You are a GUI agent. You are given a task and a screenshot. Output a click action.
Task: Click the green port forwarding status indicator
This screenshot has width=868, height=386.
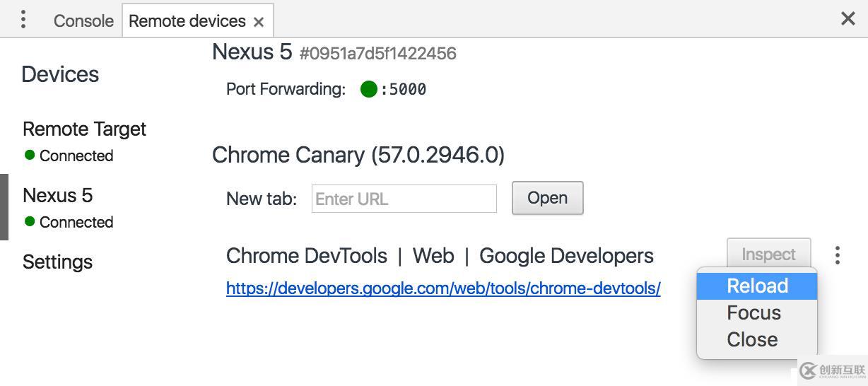(x=368, y=89)
